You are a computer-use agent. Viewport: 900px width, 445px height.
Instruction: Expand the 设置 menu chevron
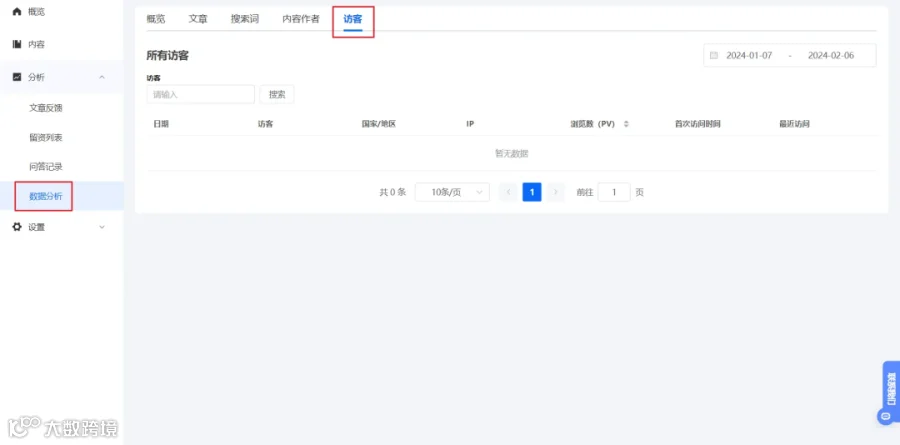coord(102,227)
